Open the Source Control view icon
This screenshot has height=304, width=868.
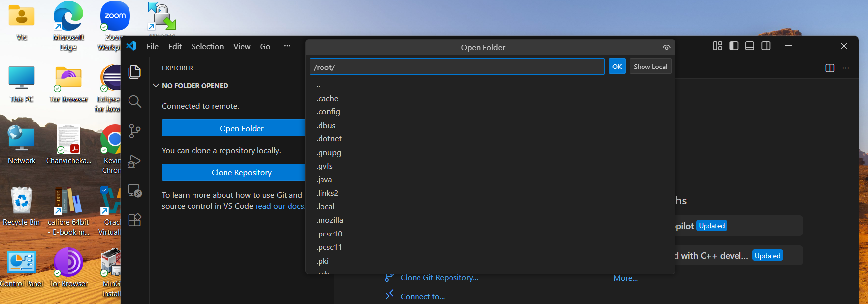pyautogui.click(x=134, y=131)
